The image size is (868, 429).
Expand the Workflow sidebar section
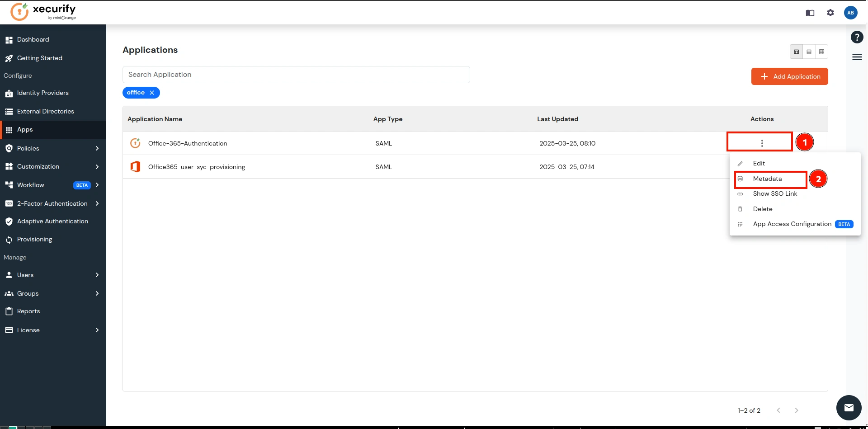click(30, 185)
